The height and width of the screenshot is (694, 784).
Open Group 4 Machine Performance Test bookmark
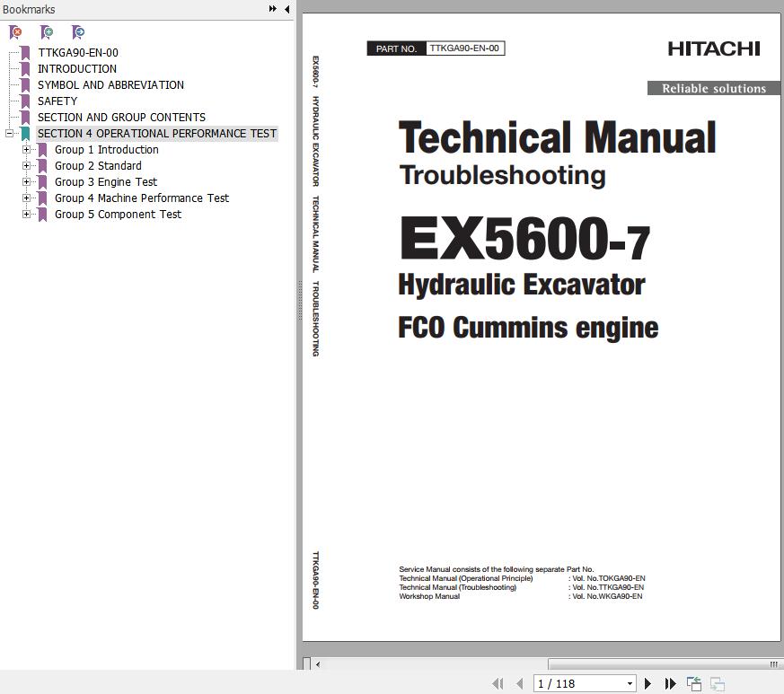[x=142, y=198]
